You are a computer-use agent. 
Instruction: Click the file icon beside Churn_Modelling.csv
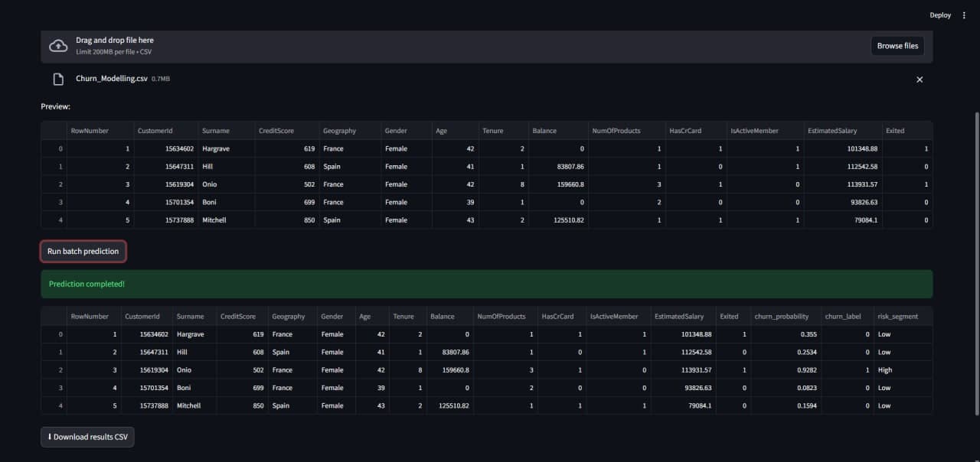[x=57, y=78]
